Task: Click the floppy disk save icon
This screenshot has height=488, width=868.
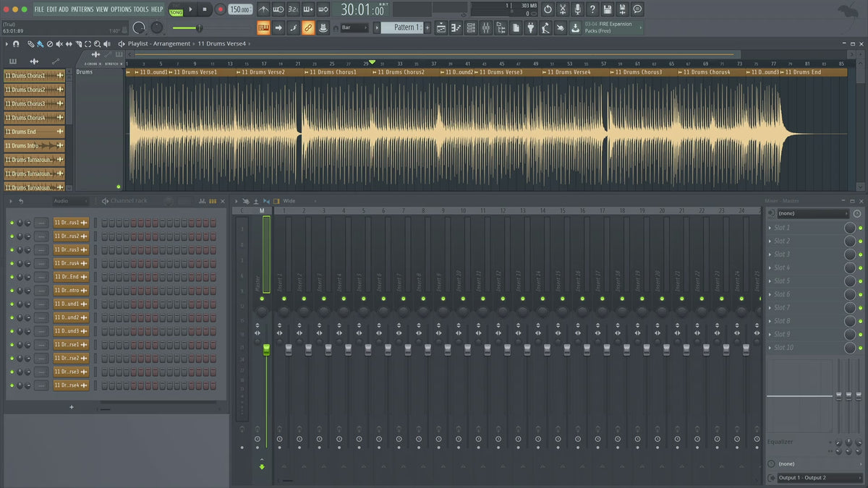Action: click(x=608, y=9)
